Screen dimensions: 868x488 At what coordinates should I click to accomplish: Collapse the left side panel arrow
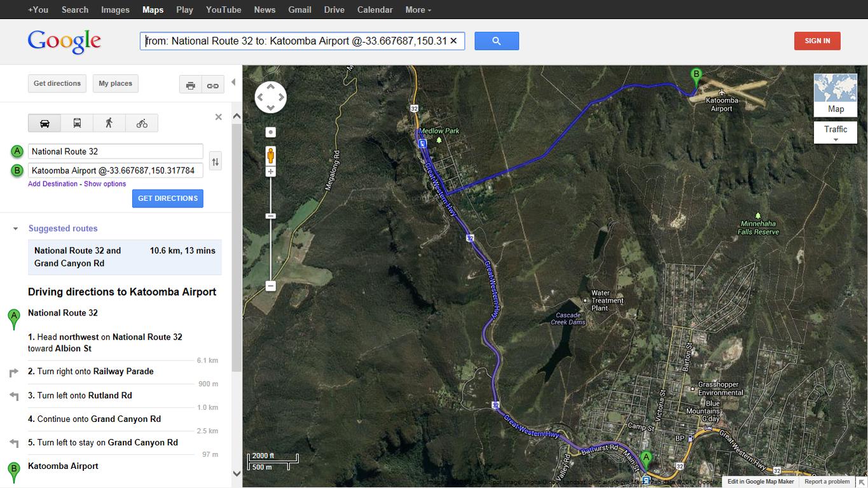(x=233, y=82)
